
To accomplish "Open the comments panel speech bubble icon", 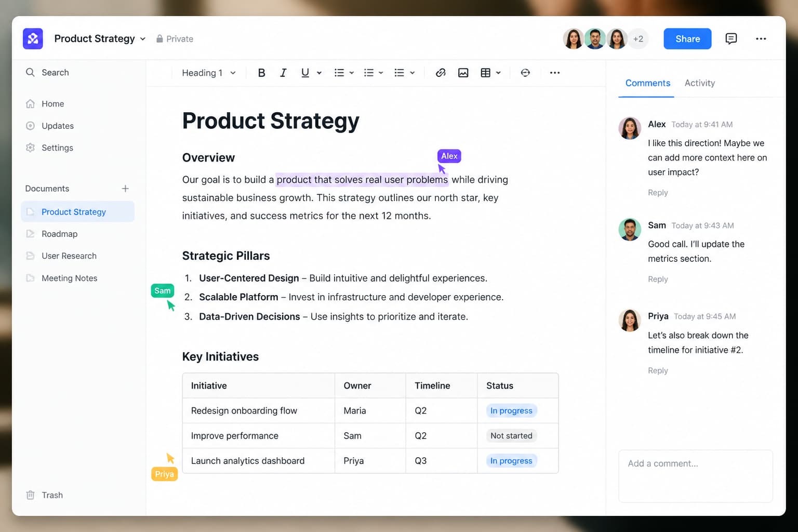I will (731, 39).
